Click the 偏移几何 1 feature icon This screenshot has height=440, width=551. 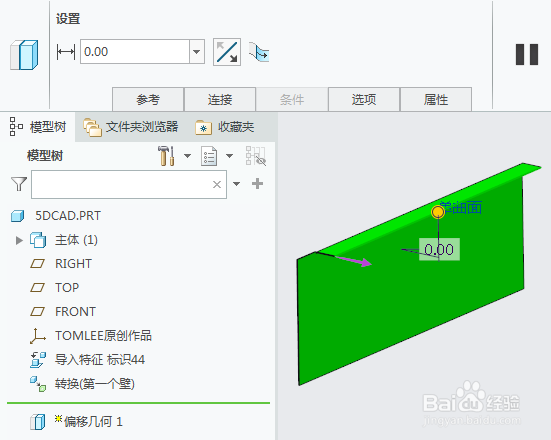pos(38,422)
